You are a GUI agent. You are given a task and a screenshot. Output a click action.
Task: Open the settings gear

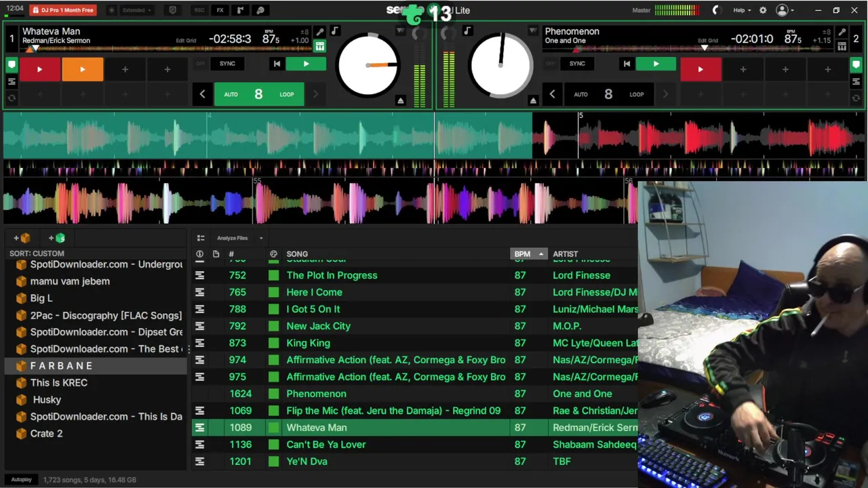[x=763, y=10]
